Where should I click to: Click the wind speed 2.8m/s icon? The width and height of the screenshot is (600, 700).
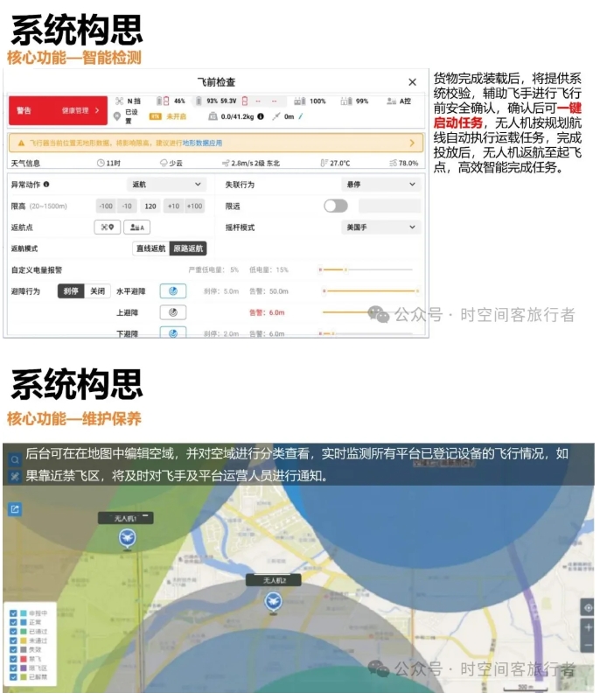point(226,163)
